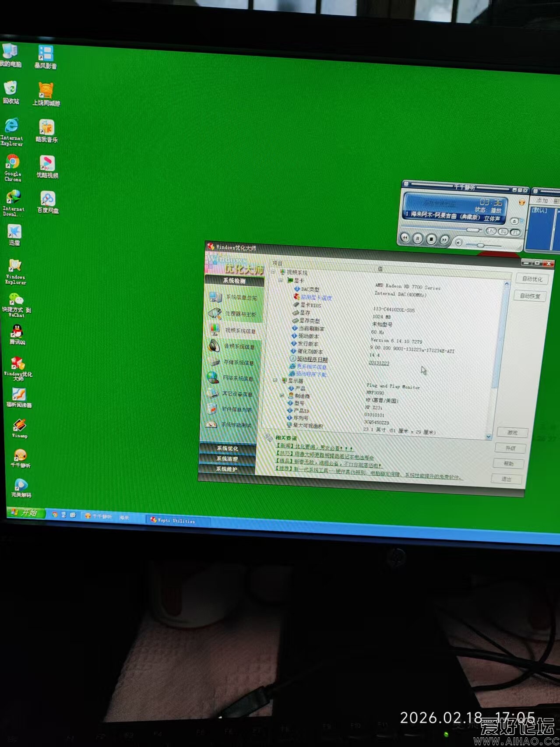Switch to Wopti Utilities on the taskbar
Image resolution: width=560 pixels, height=747 pixels.
178,520
